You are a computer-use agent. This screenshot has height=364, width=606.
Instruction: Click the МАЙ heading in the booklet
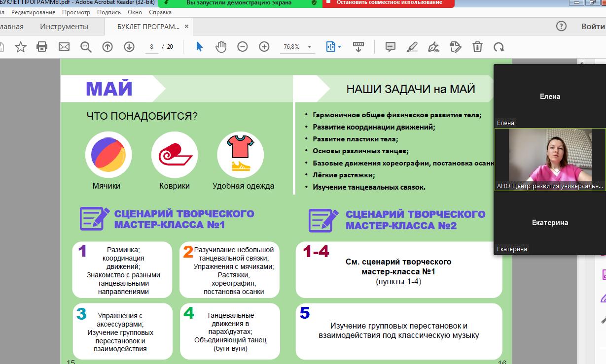click(109, 89)
